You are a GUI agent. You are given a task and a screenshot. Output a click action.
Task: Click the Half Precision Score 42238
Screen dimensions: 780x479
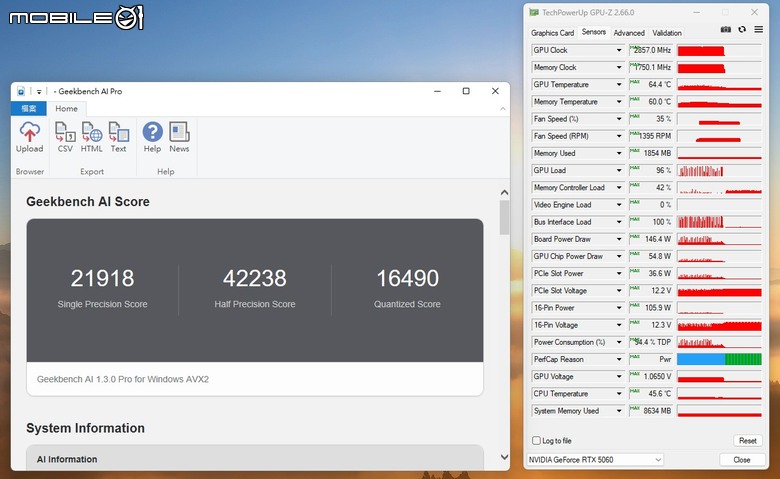(255, 278)
